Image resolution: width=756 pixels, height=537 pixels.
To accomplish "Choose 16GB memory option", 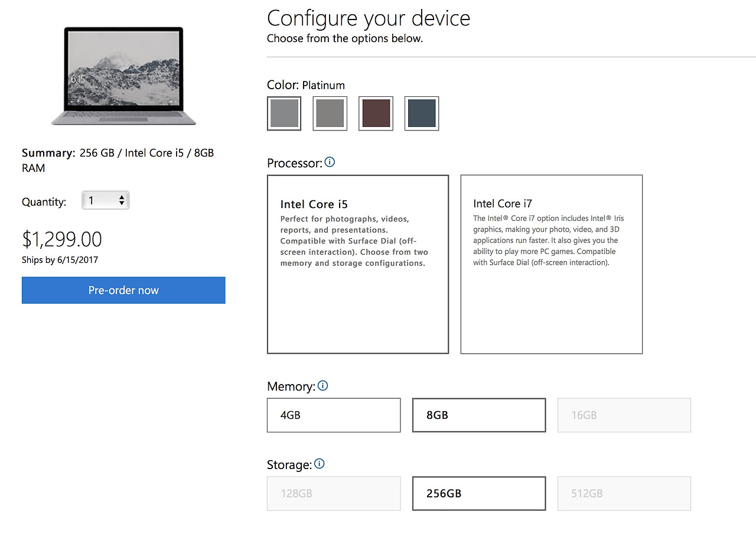I will (624, 415).
